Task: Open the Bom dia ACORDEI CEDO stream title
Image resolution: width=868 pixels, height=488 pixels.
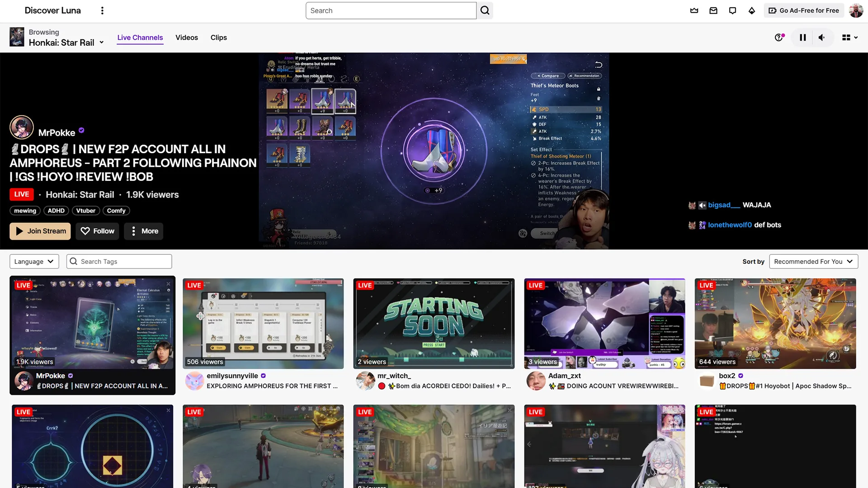Action: (444, 386)
